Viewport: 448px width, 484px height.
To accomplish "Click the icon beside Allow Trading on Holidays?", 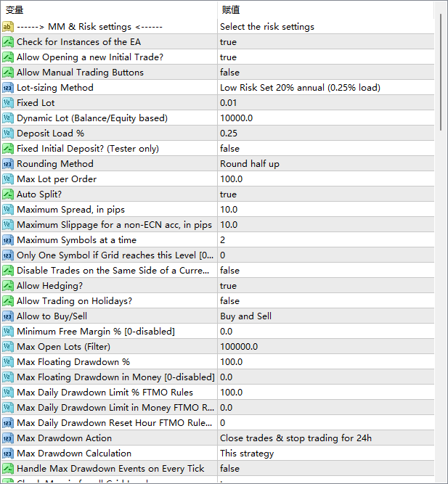I will (8, 301).
